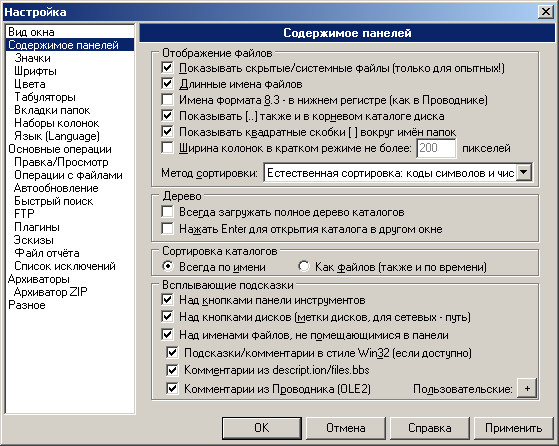559x446 pixels.
Task: Click the OK button
Action: tap(262, 428)
